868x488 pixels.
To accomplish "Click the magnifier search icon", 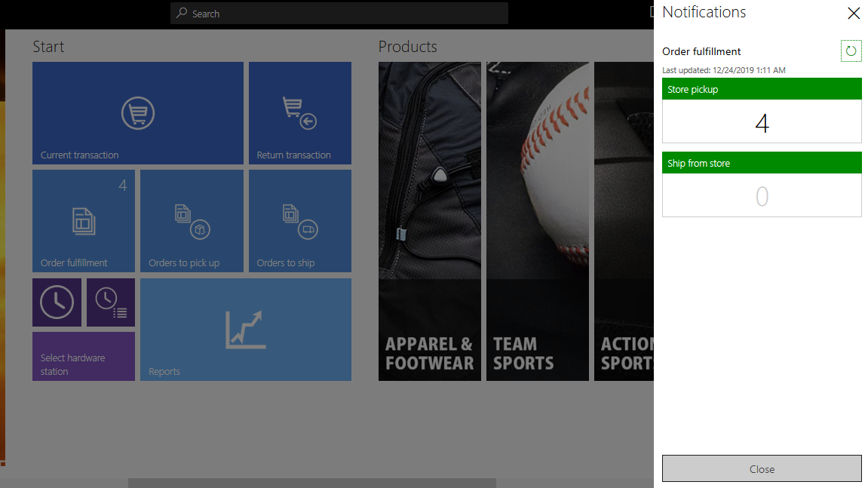I will click(182, 13).
